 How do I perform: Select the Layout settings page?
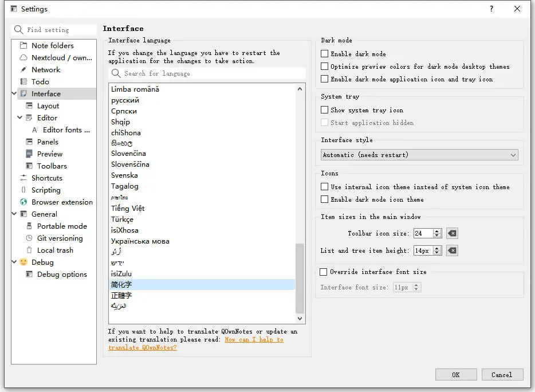(49, 105)
